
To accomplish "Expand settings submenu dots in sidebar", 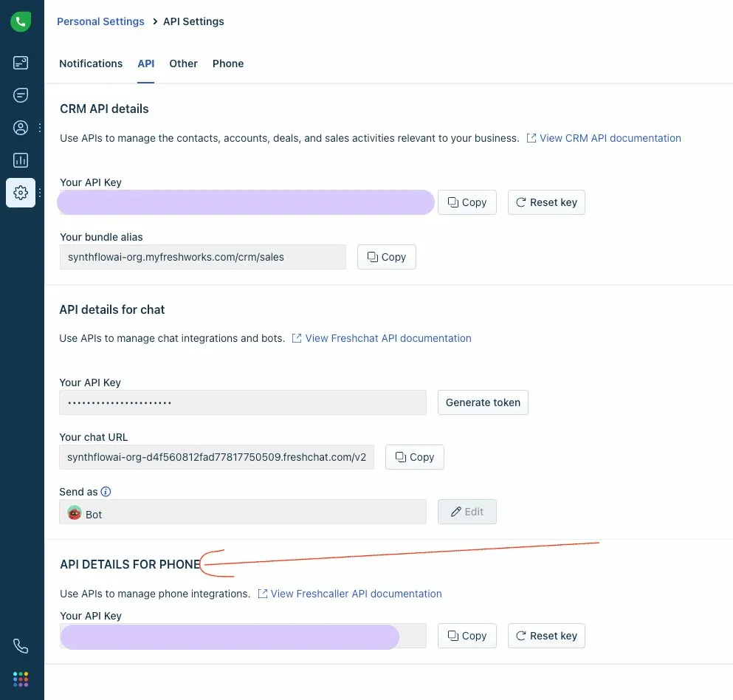I will coord(40,193).
